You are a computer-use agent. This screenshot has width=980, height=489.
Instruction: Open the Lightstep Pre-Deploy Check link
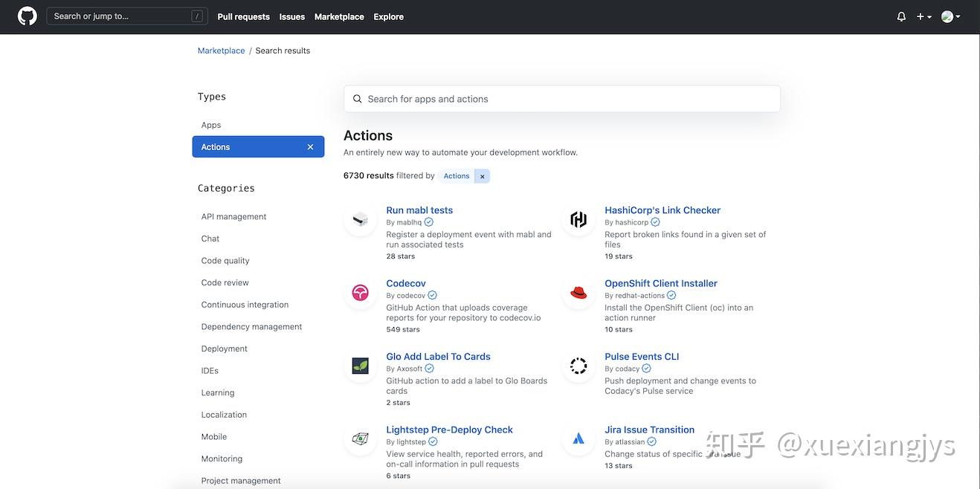pos(449,430)
